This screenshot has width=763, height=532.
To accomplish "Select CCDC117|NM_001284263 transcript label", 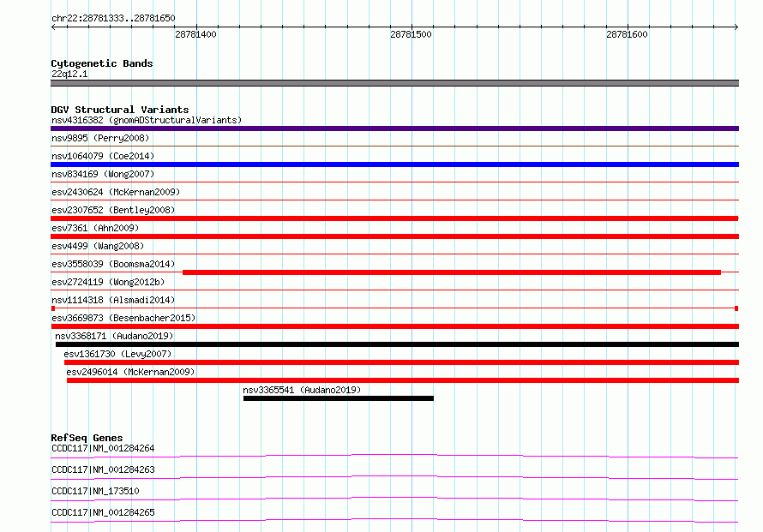I will point(103,469).
